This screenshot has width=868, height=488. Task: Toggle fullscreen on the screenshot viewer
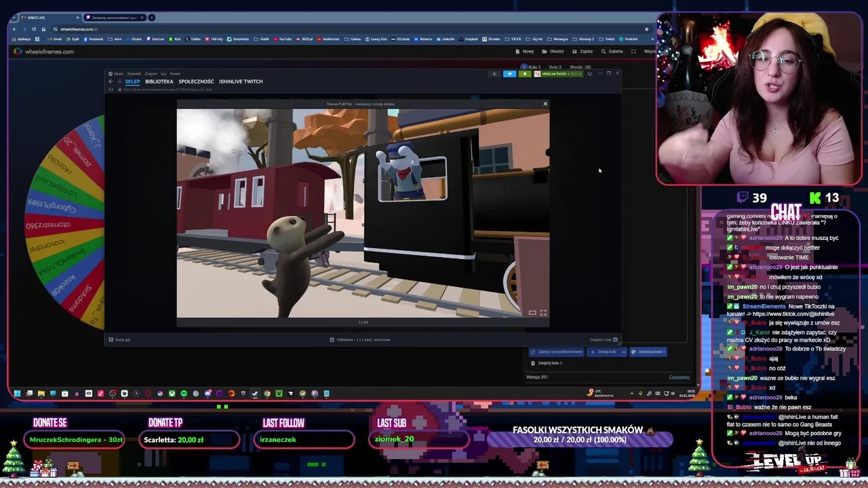[542, 312]
